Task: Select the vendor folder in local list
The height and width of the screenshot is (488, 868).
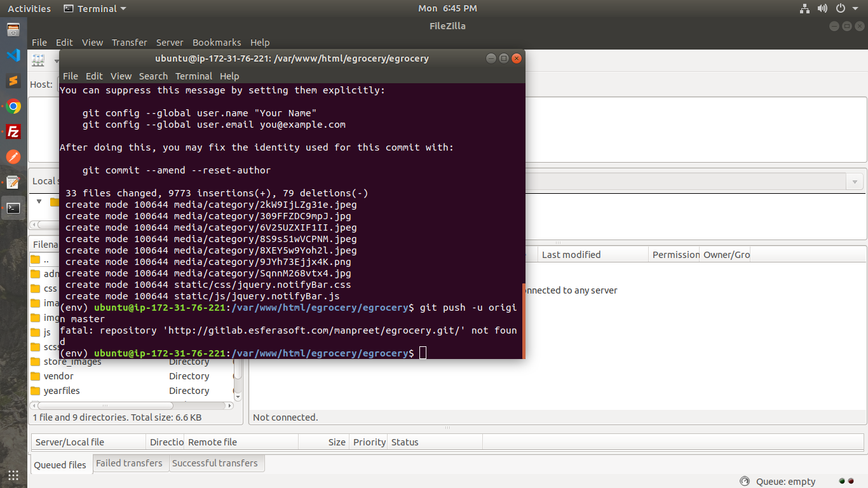Action: pos(58,376)
